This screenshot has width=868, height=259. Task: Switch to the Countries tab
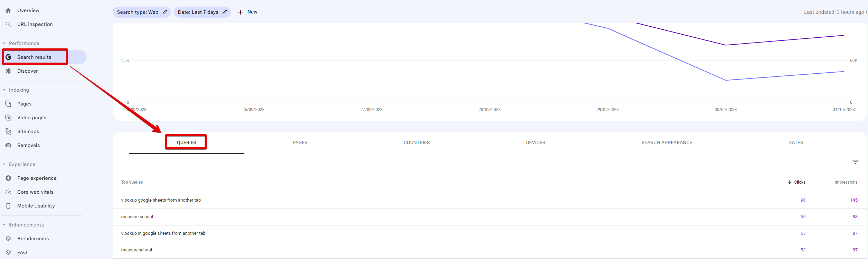click(417, 142)
